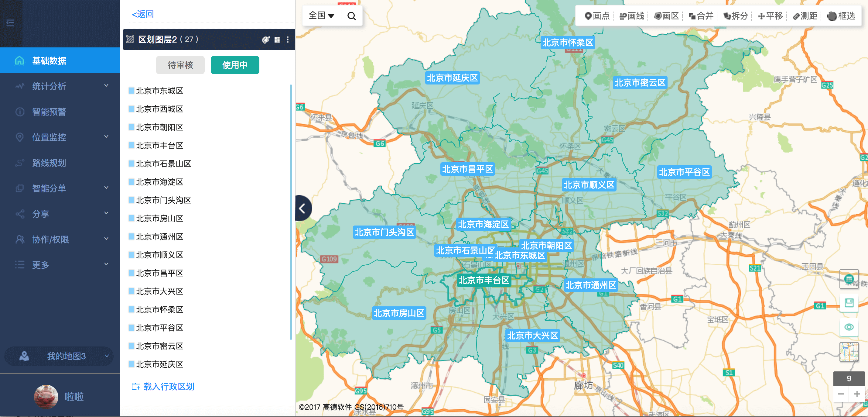Select the 平移 pan tool
Image resolution: width=868 pixels, height=417 pixels.
click(770, 16)
